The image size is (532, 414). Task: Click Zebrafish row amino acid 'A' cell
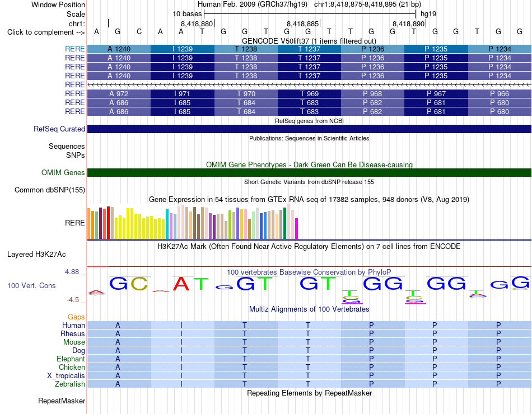point(119,384)
